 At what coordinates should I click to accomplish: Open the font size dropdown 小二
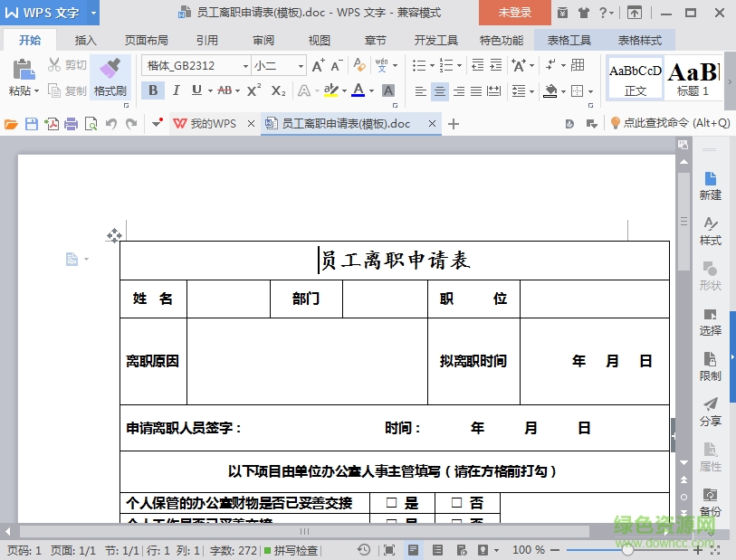(301, 66)
